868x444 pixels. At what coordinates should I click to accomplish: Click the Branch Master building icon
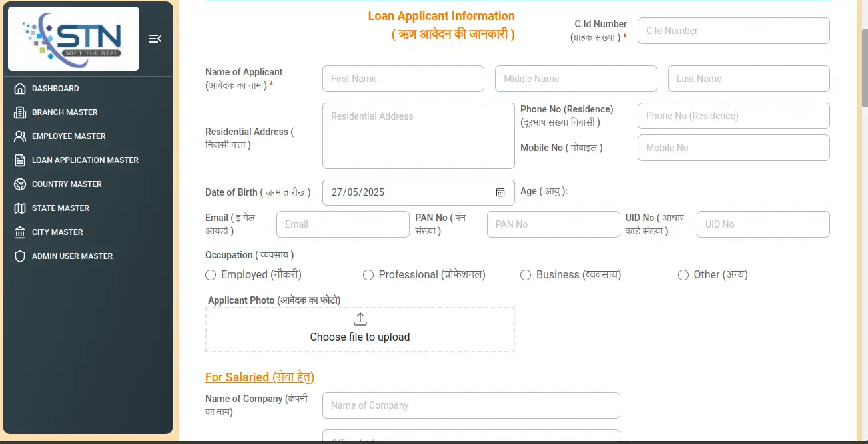click(20, 112)
